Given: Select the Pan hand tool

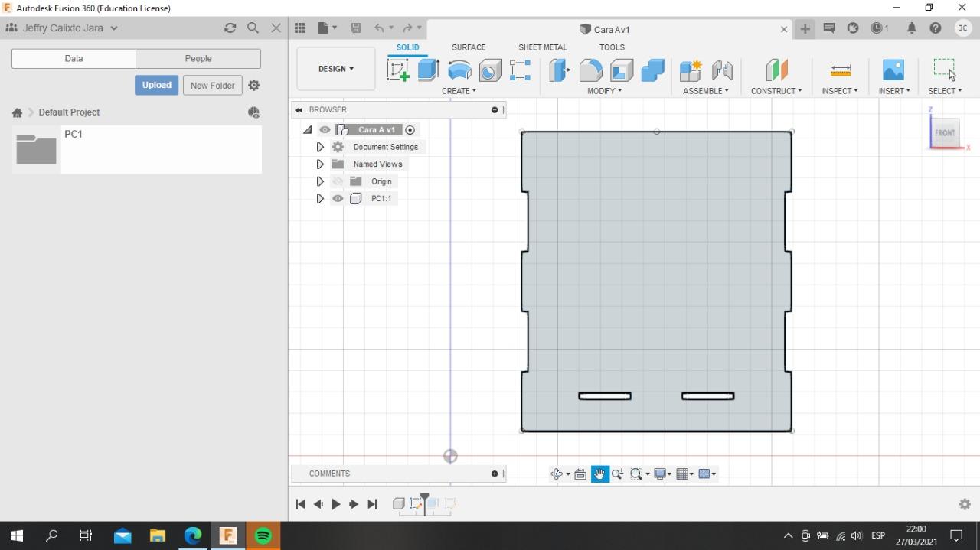Looking at the screenshot, I should tap(599, 474).
